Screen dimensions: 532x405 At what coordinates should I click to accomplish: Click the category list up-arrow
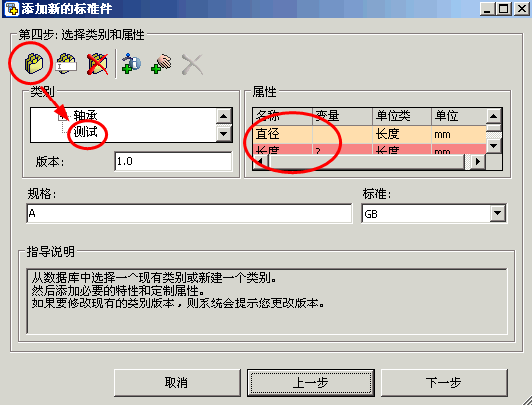tap(223, 116)
